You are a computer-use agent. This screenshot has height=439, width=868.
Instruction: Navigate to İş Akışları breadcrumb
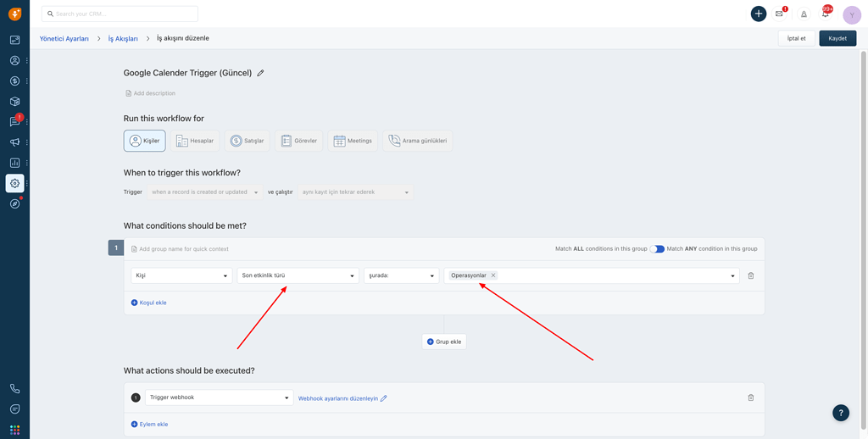123,38
